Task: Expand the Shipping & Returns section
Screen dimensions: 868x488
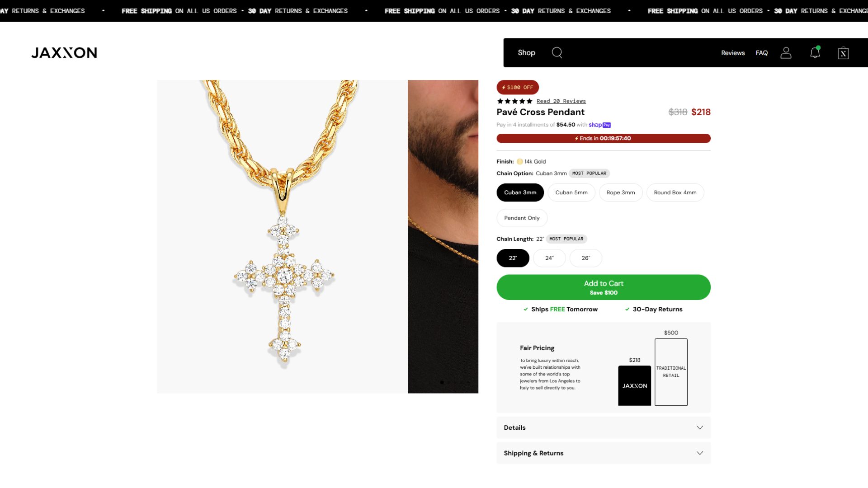Action: [x=604, y=453]
